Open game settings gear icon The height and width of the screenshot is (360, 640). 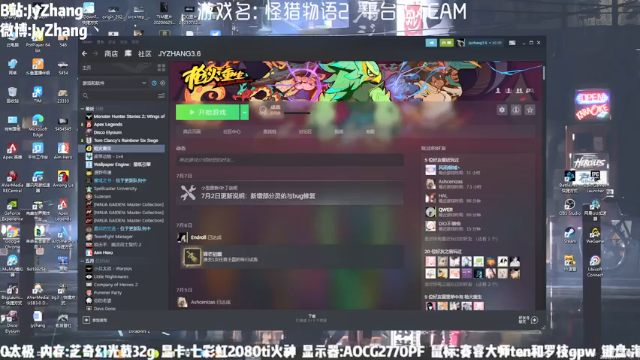502,110
